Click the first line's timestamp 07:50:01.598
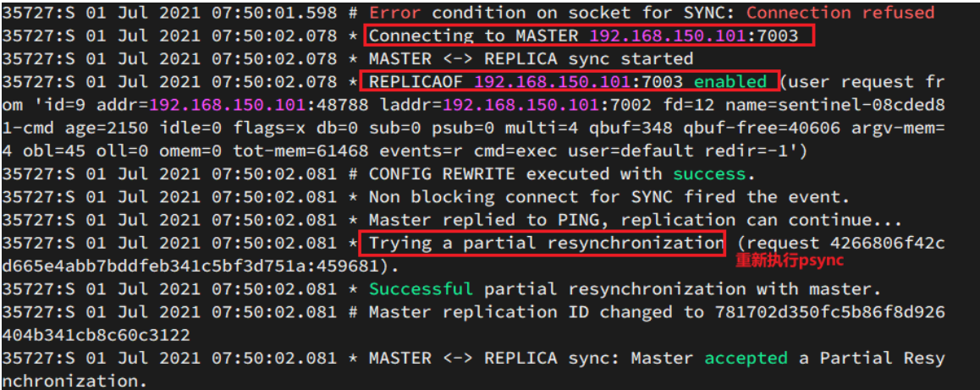 (274, 13)
